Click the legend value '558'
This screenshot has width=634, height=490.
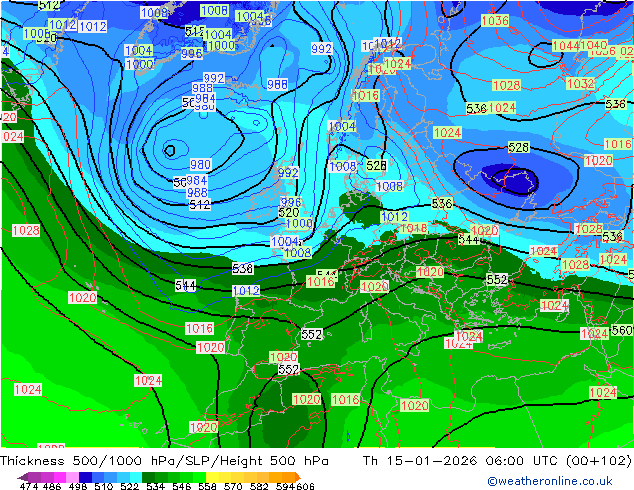[x=207, y=486]
